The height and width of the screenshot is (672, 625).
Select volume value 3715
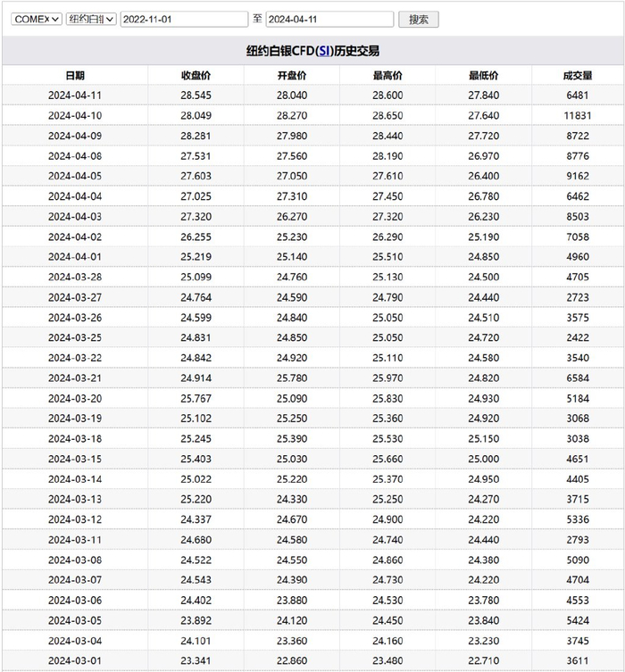pos(578,499)
